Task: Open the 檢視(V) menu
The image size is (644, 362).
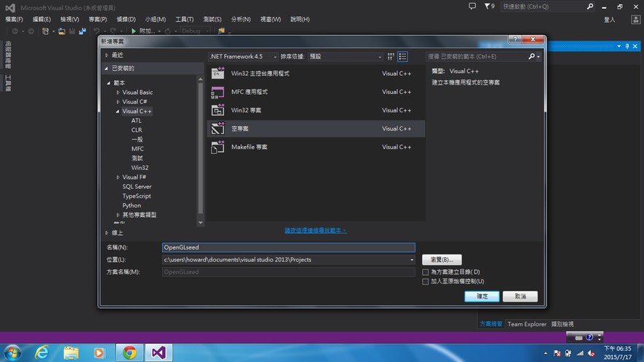Action: 69,19
